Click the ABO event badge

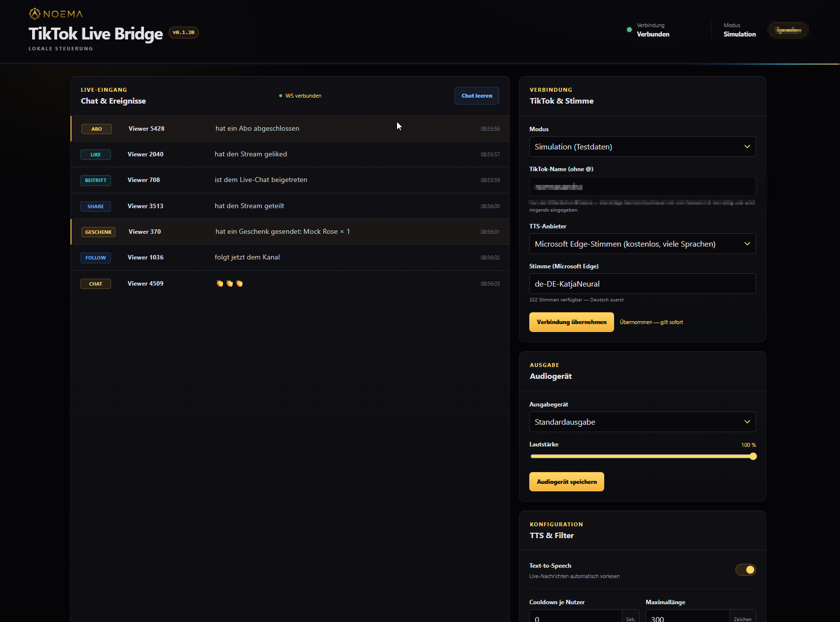coord(97,129)
